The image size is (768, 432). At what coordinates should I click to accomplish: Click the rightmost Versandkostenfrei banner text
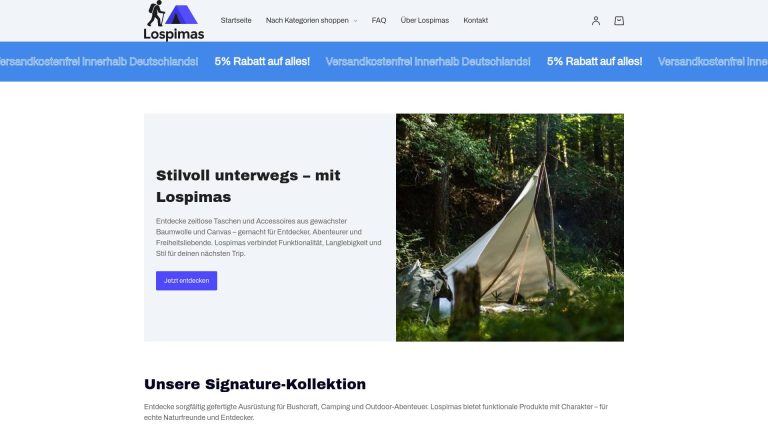713,62
